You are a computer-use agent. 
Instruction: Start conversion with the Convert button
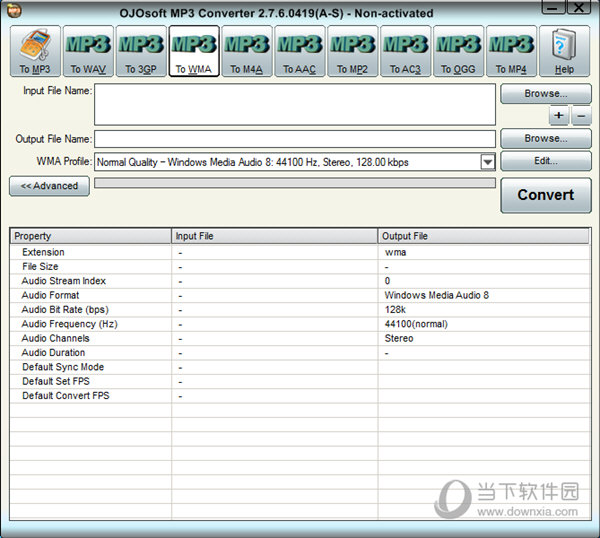[x=546, y=195]
